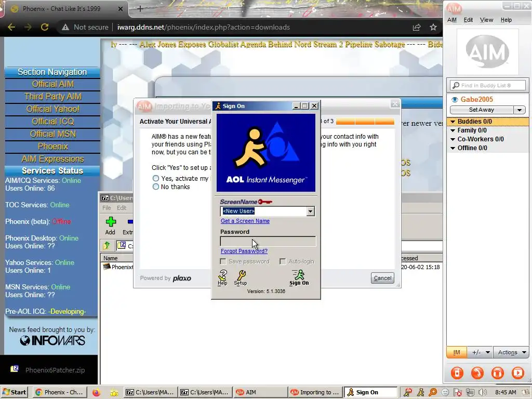Open the Third Party AIM navigation link
This screenshot has width=532, height=399.
(52, 97)
